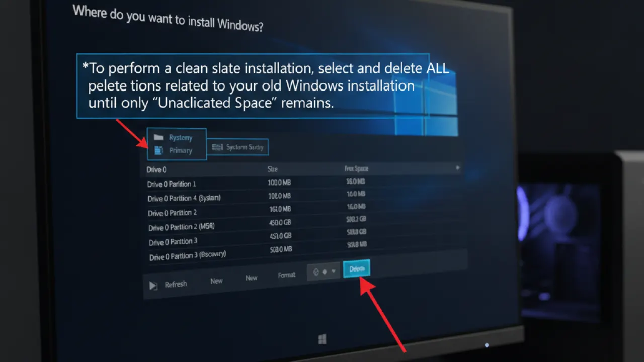
Task: Click free space of Partition 3 (Recovery)
Action: [x=357, y=245]
